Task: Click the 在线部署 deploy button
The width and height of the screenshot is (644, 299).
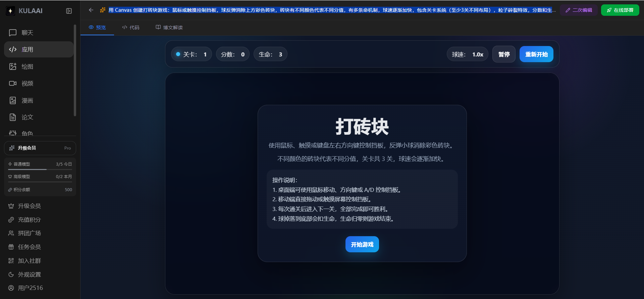Action: click(x=620, y=10)
